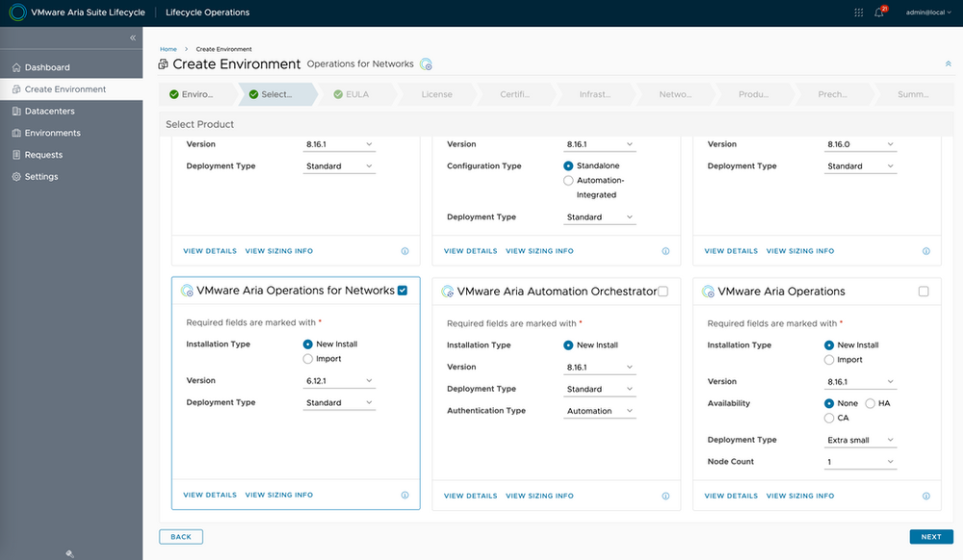Click the VMware Aria Operations product icon
Viewport: 963px width, 560px height.
pos(708,292)
